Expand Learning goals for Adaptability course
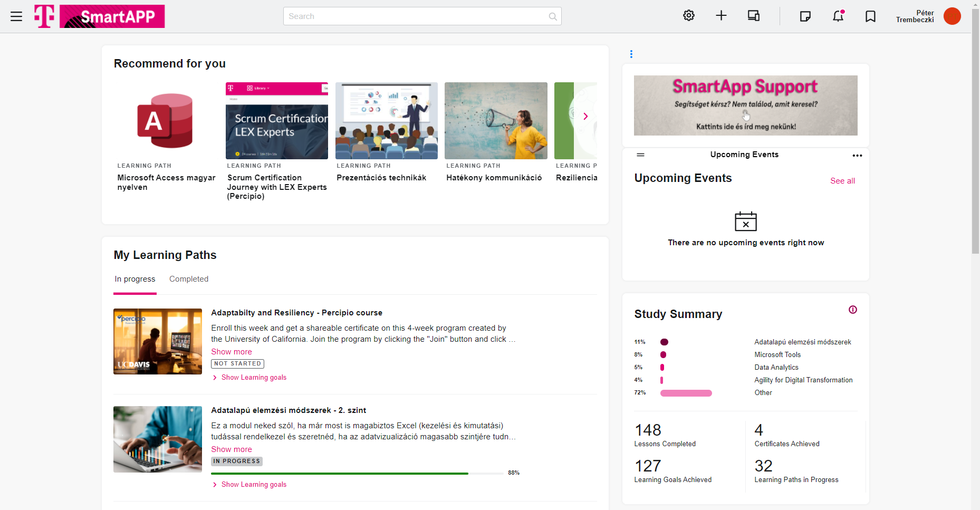 pyautogui.click(x=249, y=378)
